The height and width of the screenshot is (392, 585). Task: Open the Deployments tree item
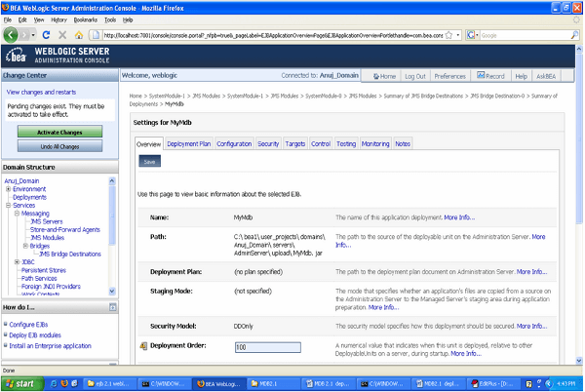[x=29, y=197]
